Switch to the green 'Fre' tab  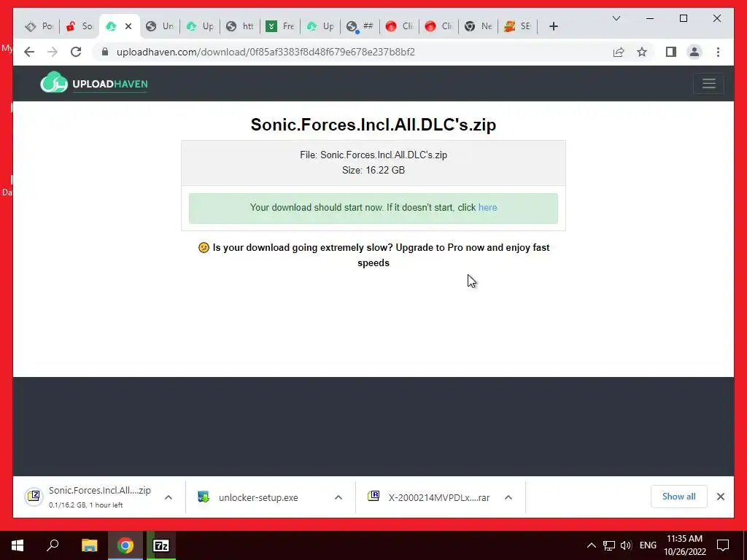coord(280,26)
